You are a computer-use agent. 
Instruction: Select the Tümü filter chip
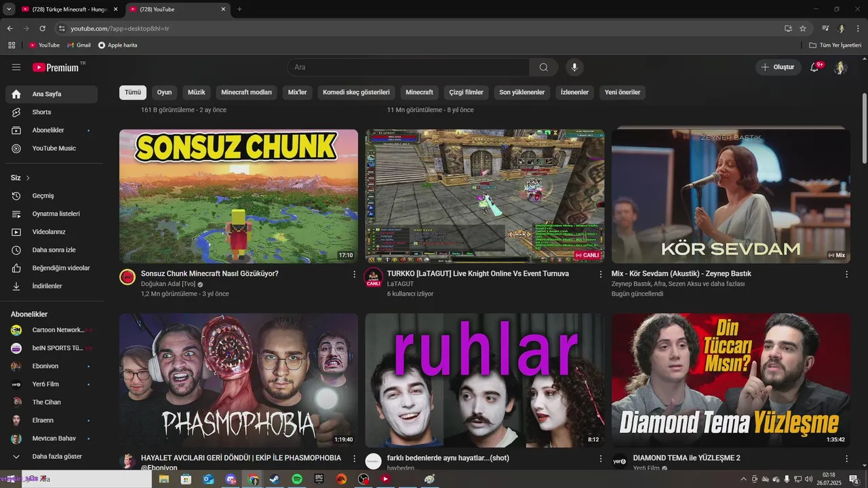pyautogui.click(x=133, y=92)
